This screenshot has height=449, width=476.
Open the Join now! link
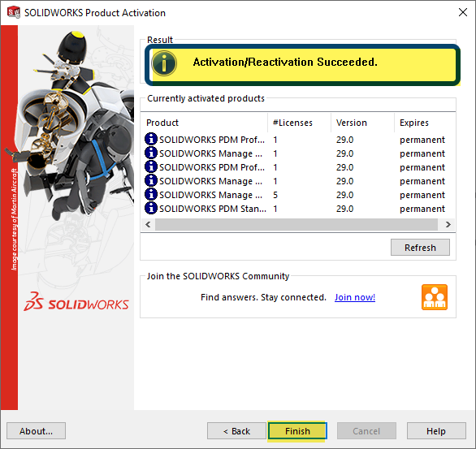355,297
